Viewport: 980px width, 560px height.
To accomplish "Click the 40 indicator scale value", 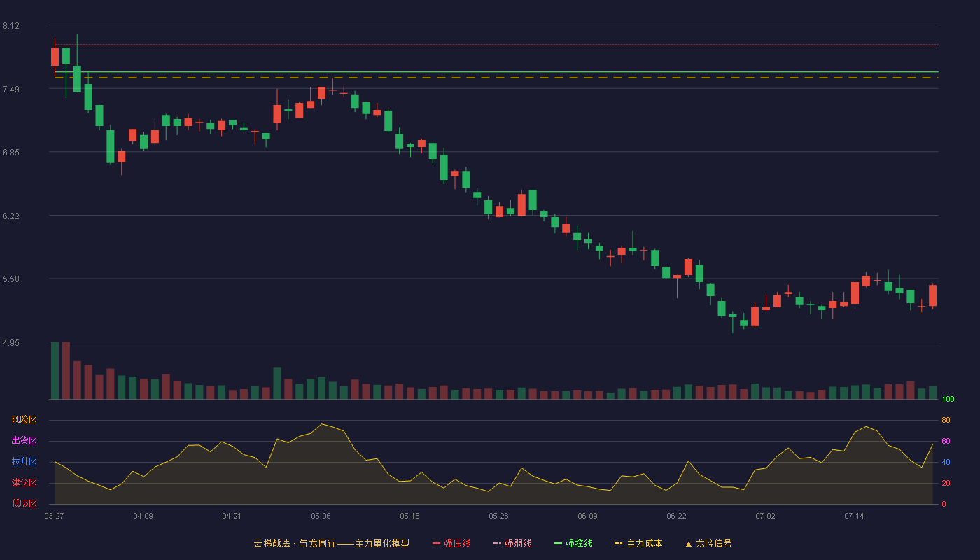I will click(946, 463).
